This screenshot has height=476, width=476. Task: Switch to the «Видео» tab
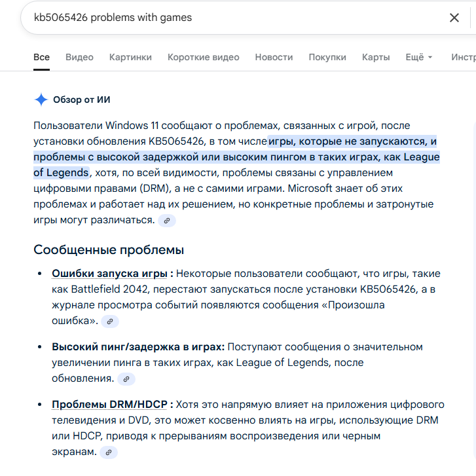click(x=79, y=57)
